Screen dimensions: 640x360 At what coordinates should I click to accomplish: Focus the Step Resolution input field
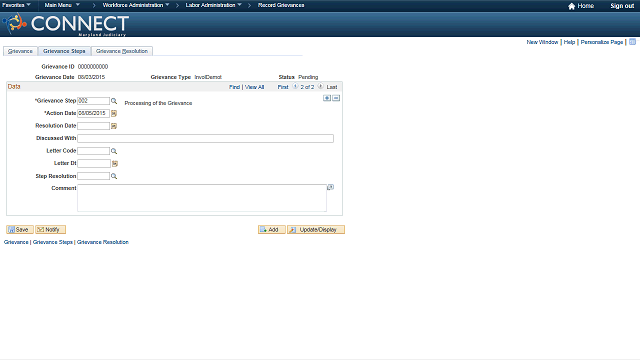[93, 176]
